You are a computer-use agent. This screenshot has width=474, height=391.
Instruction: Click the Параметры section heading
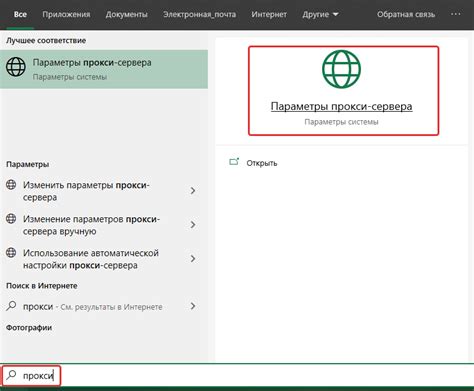(28, 164)
